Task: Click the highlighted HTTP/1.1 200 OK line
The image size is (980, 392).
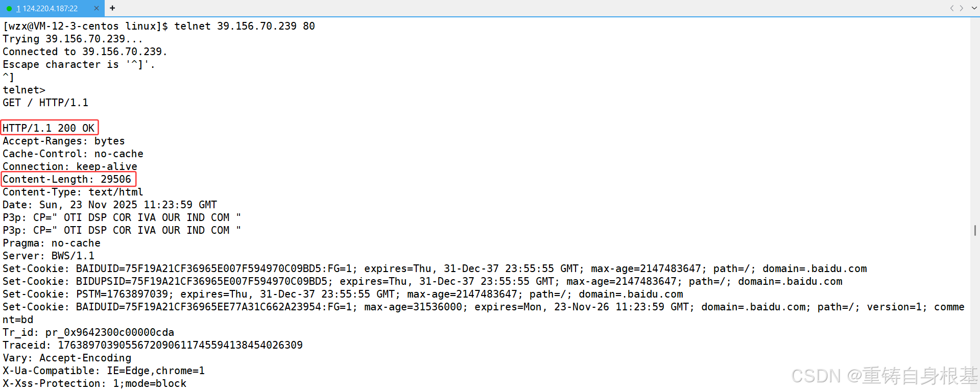Action: tap(49, 128)
